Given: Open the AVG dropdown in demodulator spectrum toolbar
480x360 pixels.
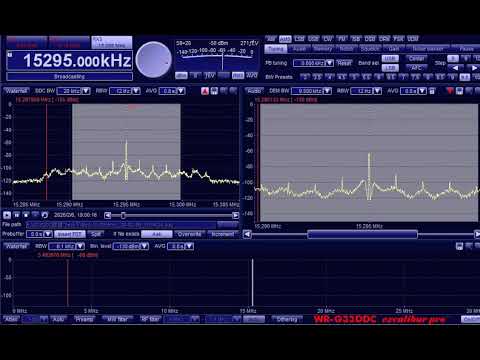Looking at the screenshot, I should click(422, 91).
